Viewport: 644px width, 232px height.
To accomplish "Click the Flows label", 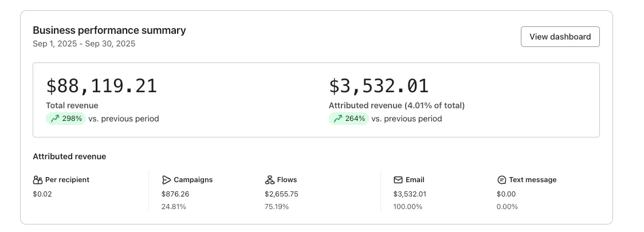I will click(x=287, y=180).
